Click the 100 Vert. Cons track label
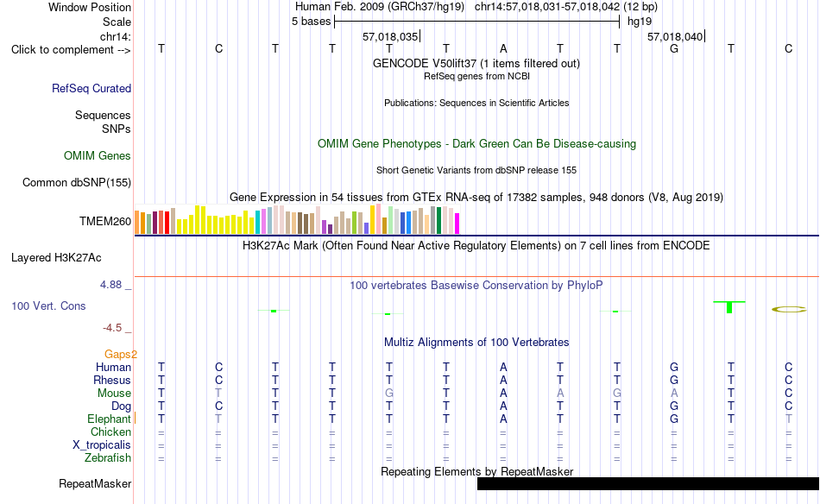The image size is (820, 504). tap(48, 306)
